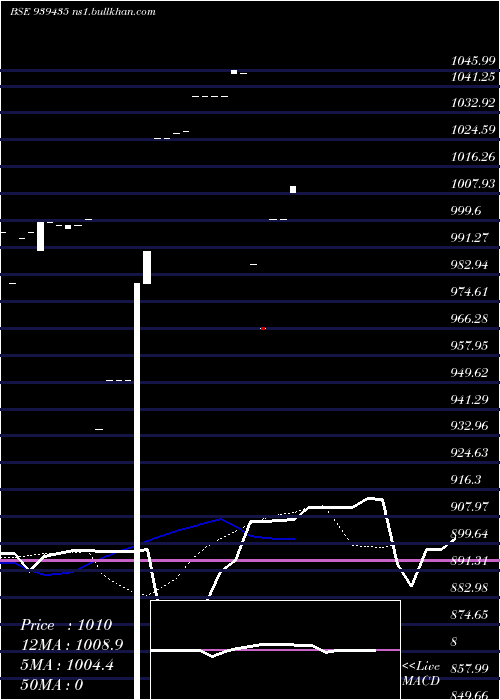
Task: Click the 12MA : 1008.9 readout
Action: click(x=71, y=645)
